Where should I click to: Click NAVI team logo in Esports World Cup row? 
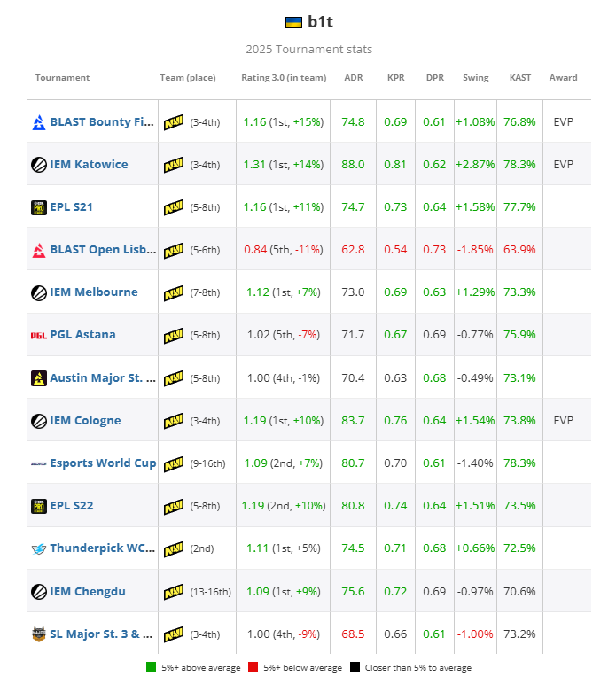174,463
